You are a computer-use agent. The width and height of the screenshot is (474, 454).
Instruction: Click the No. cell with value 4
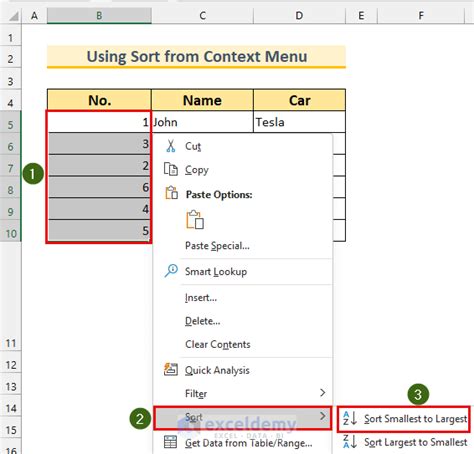tap(99, 209)
